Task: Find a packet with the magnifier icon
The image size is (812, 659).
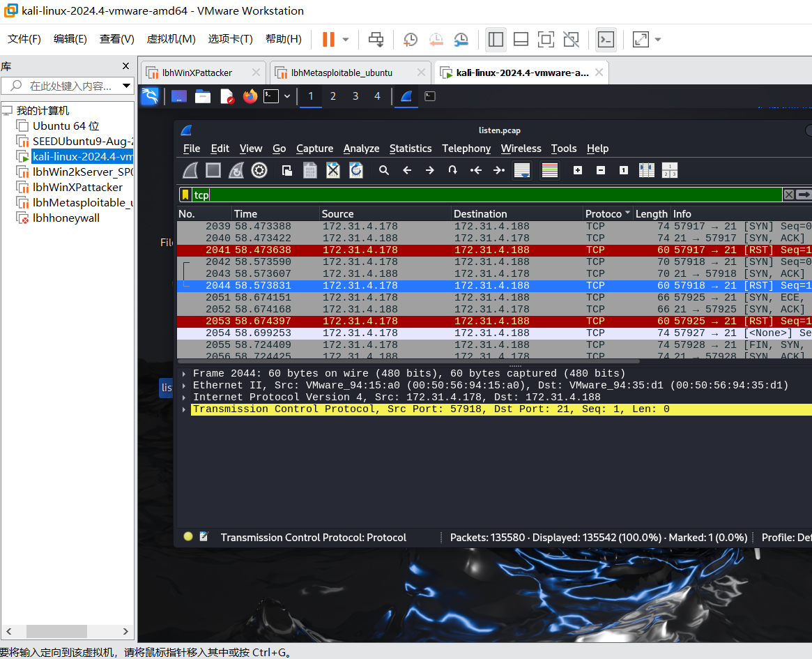Action: point(384,170)
